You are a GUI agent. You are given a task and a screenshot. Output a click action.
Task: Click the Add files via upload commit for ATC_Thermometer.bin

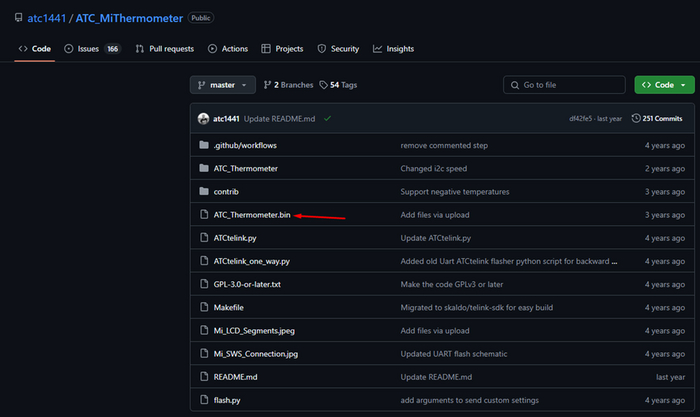click(x=434, y=215)
